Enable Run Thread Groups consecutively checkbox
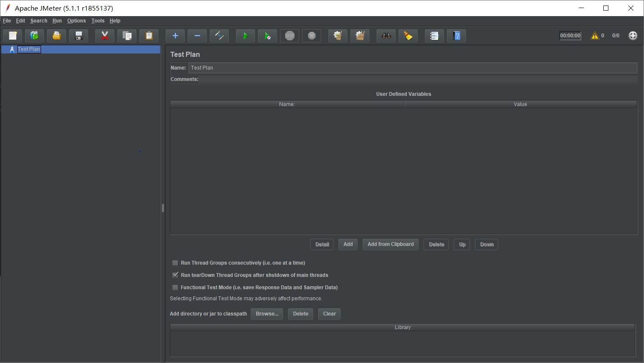This screenshot has height=363, width=644. 175,263
